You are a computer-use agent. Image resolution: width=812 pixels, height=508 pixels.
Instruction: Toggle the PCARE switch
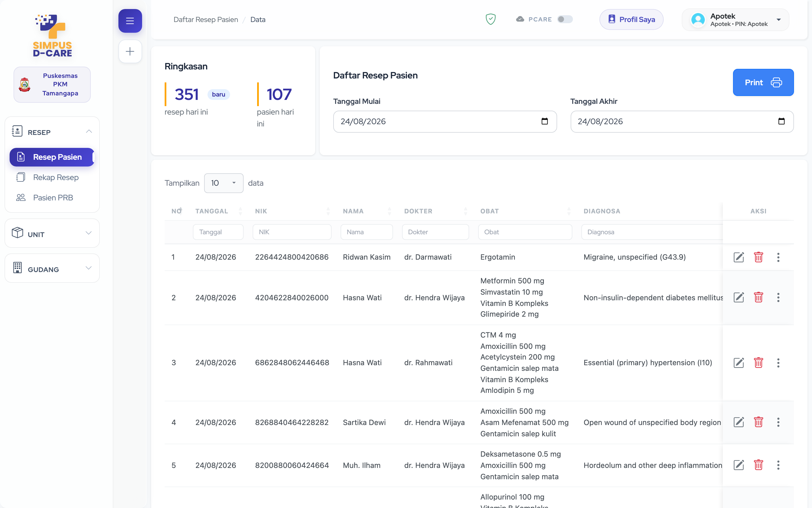point(565,19)
